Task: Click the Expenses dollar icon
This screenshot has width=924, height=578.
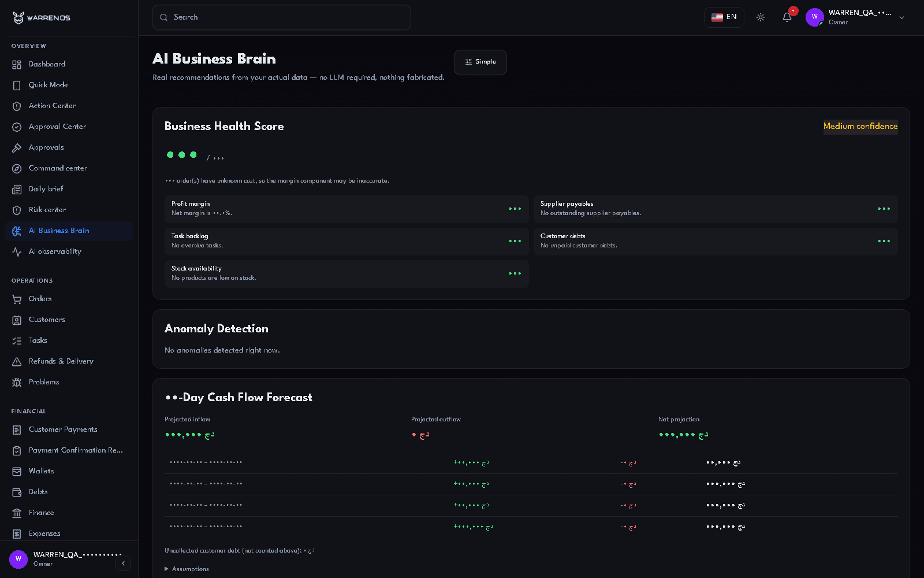Action: click(17, 533)
